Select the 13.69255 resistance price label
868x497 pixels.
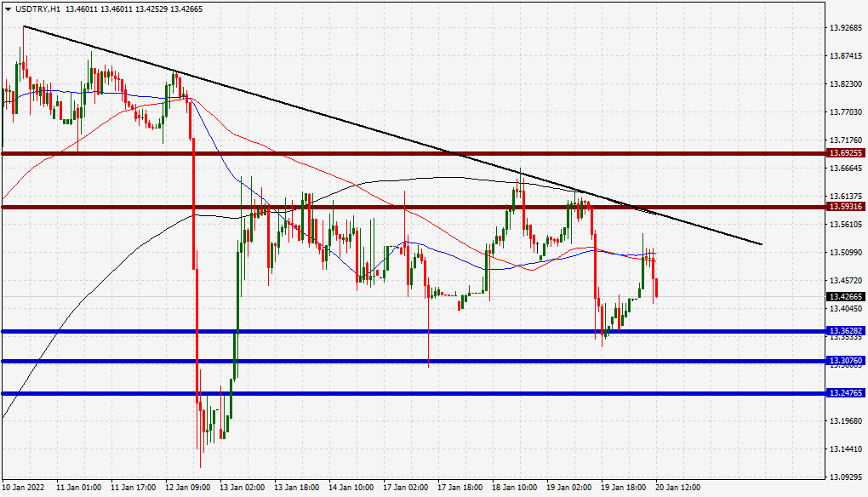pyautogui.click(x=845, y=152)
